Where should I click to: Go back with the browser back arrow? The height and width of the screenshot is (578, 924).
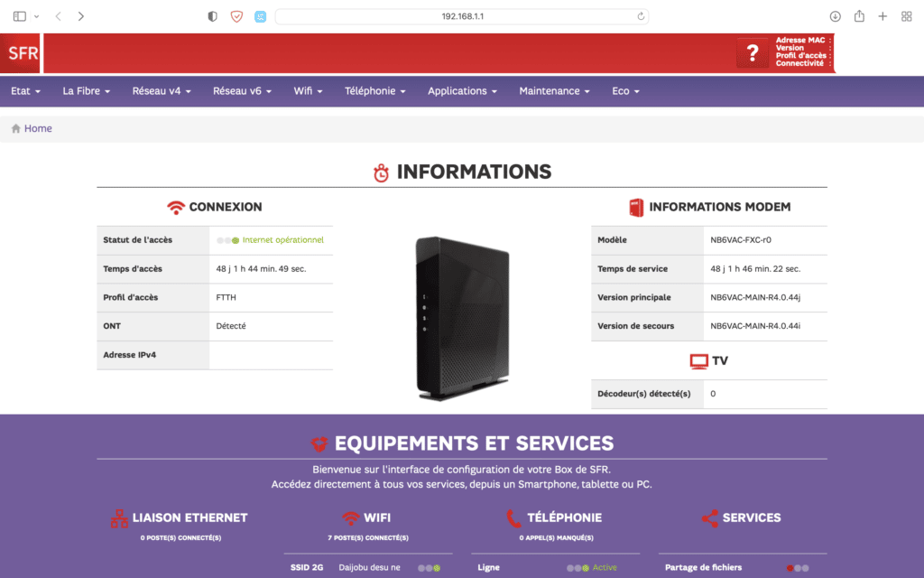(59, 16)
